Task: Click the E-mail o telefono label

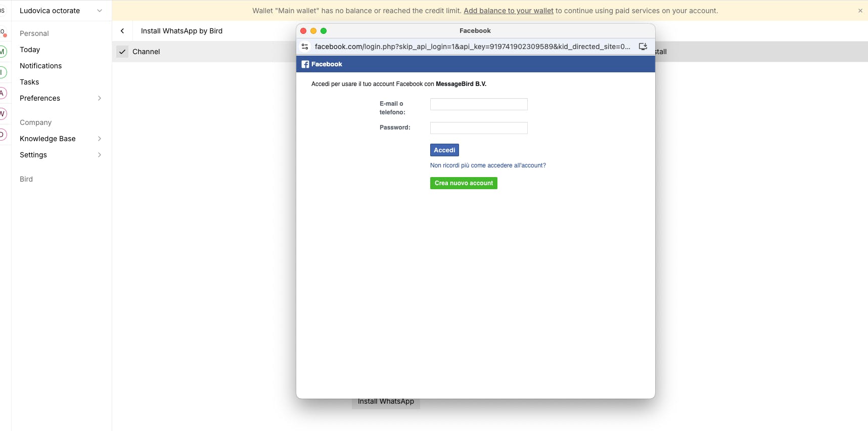Action: [x=392, y=108]
